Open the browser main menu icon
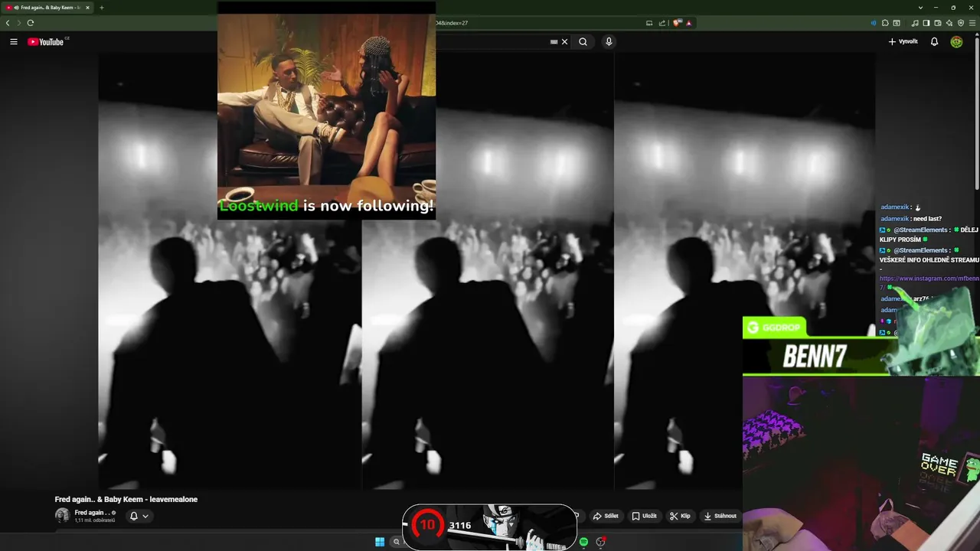The width and height of the screenshot is (980, 551). [x=972, y=23]
